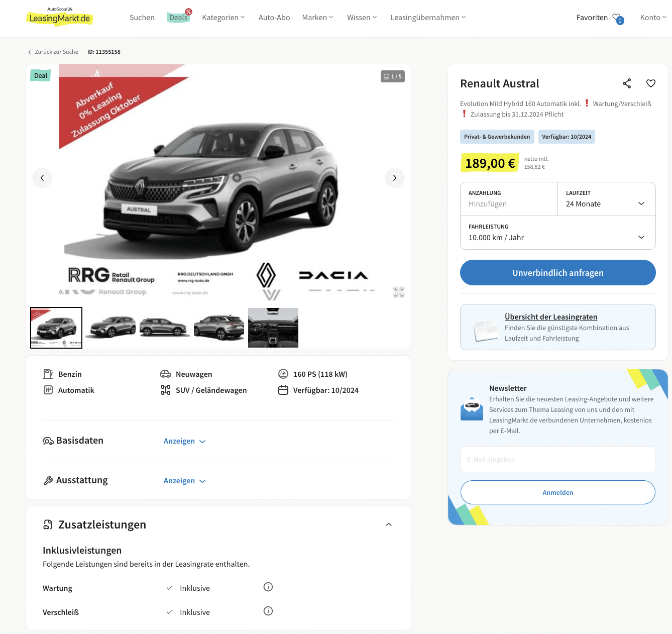This screenshot has width=672, height=634.
Task: Open info icon for Verschleiß
Action: (268, 611)
